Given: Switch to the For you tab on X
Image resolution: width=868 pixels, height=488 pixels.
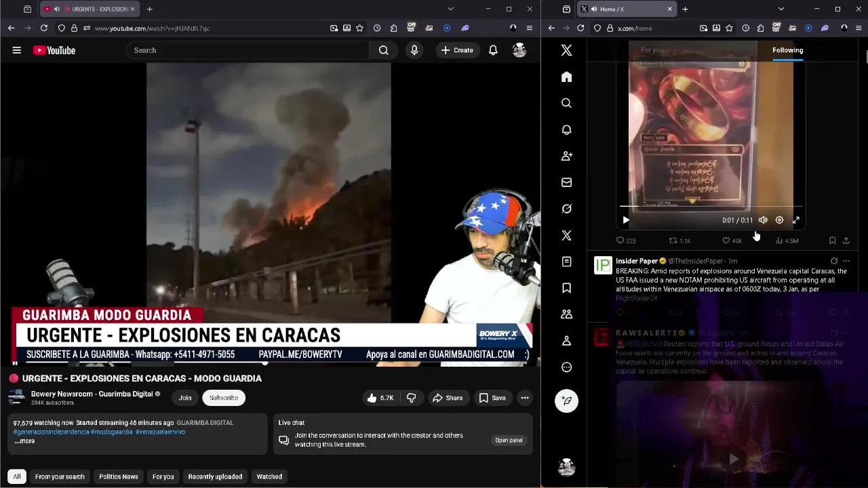Looking at the screenshot, I should tap(652, 50).
